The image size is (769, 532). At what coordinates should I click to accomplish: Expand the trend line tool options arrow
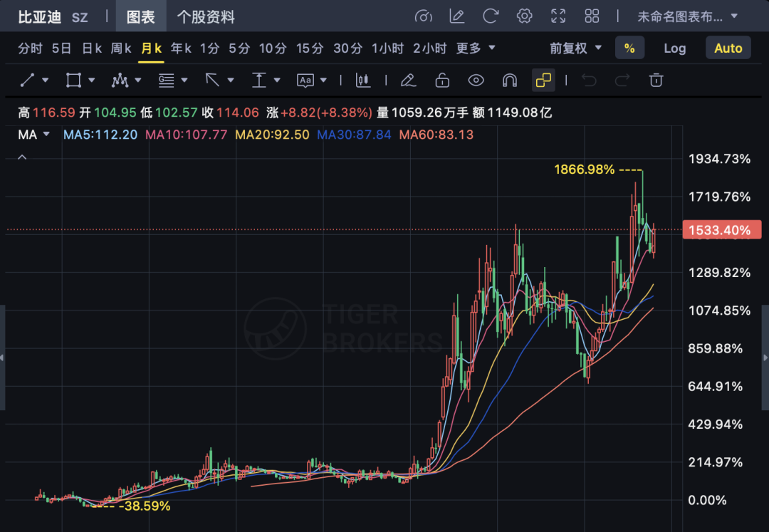tap(45, 80)
